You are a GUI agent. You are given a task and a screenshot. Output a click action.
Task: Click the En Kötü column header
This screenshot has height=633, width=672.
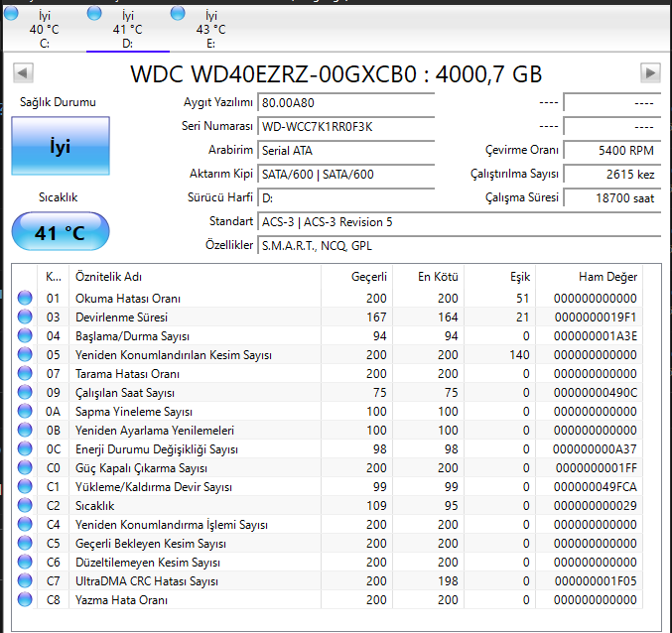tap(428, 277)
